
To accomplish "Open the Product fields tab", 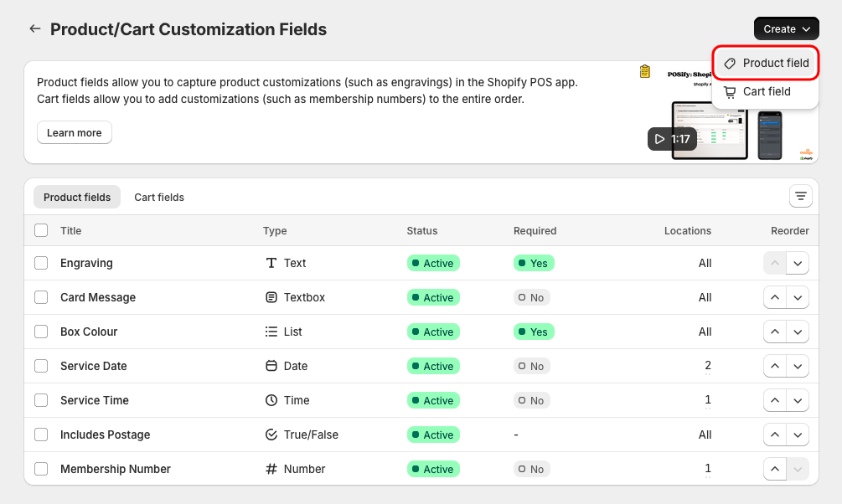I will [x=77, y=197].
